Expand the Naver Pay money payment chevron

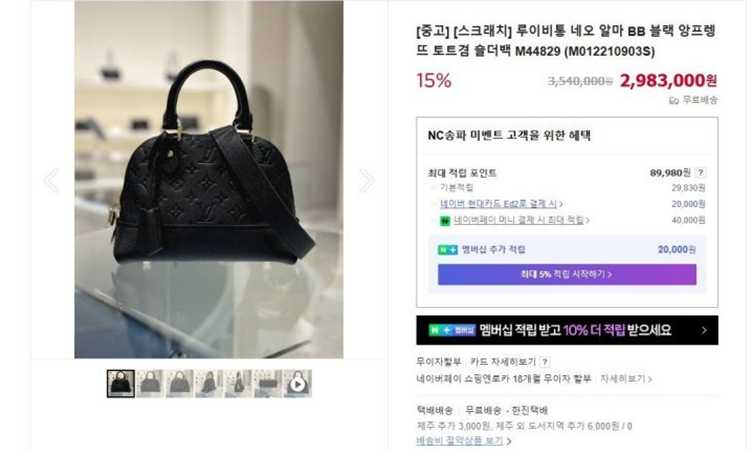tap(588, 220)
